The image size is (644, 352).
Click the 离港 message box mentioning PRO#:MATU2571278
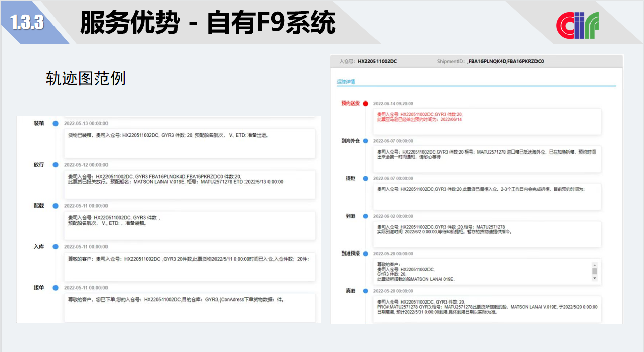point(487,309)
